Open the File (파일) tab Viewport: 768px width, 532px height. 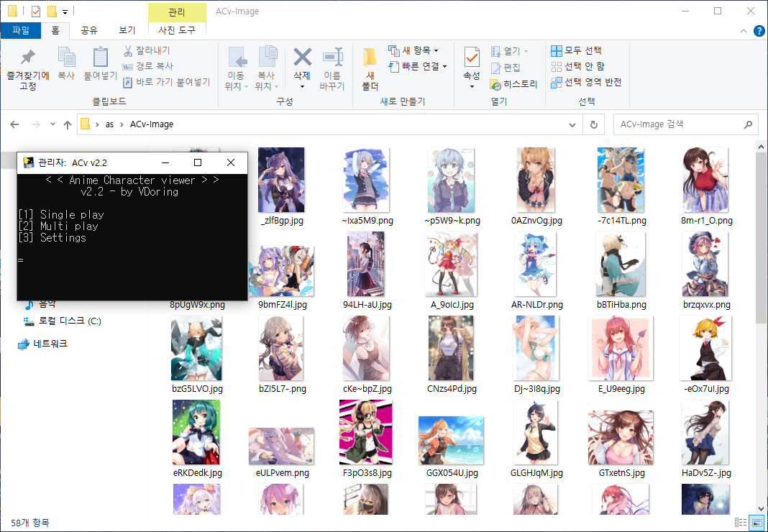click(21, 30)
